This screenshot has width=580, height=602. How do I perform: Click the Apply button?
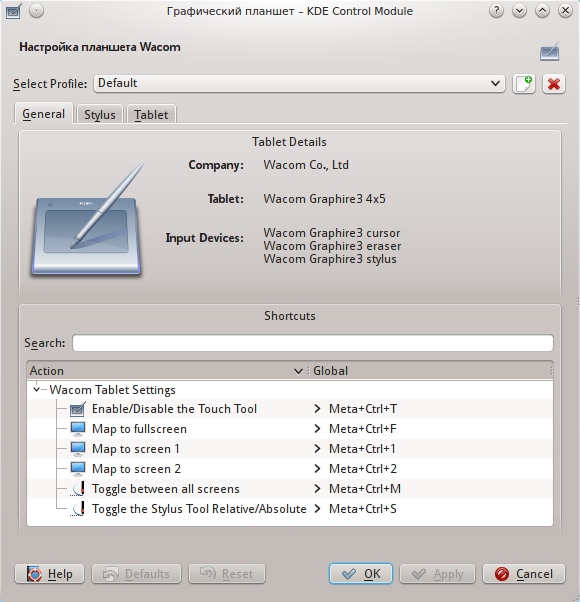tap(437, 574)
